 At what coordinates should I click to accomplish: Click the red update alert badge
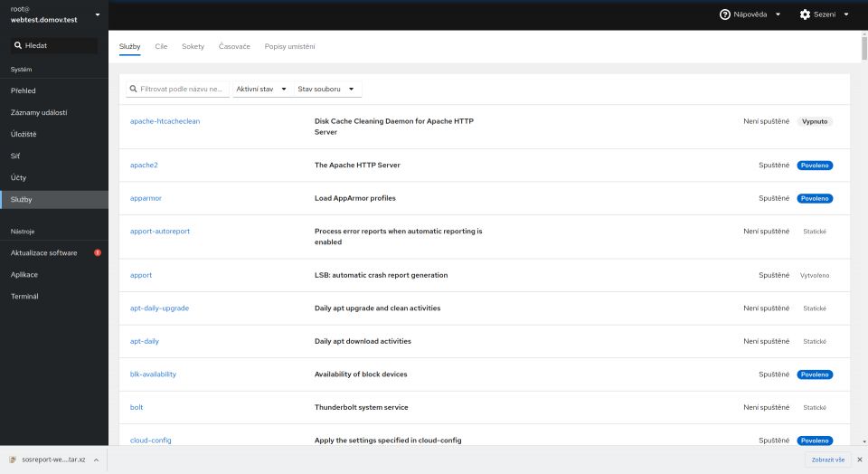tap(98, 252)
